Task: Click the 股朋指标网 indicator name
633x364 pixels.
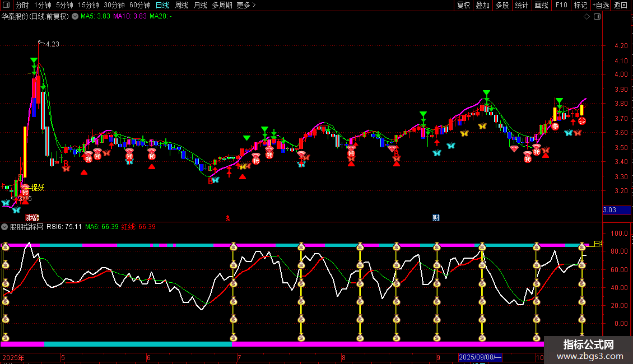Action: pos(27,227)
